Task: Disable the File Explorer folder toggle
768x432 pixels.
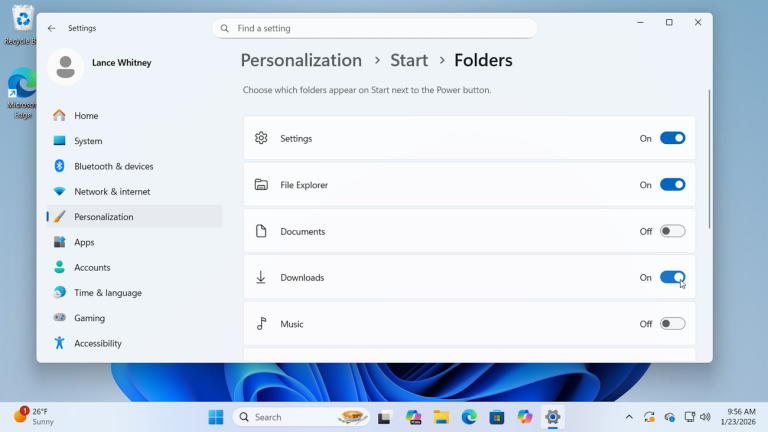Action: 672,185
